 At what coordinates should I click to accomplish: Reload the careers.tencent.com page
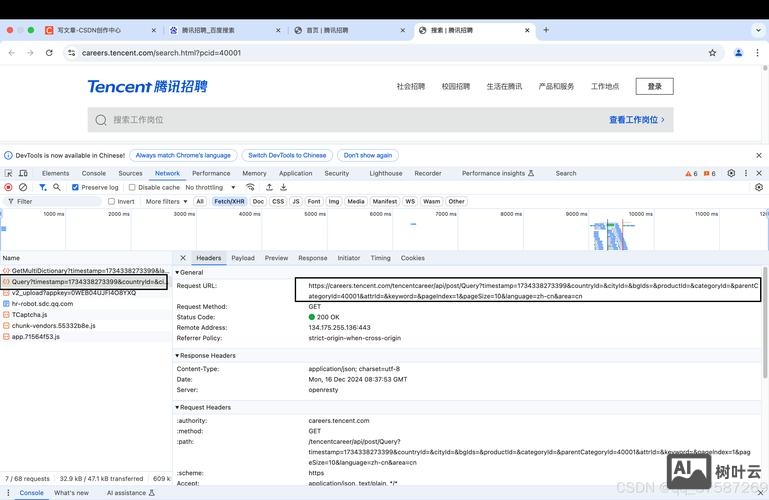coord(49,53)
